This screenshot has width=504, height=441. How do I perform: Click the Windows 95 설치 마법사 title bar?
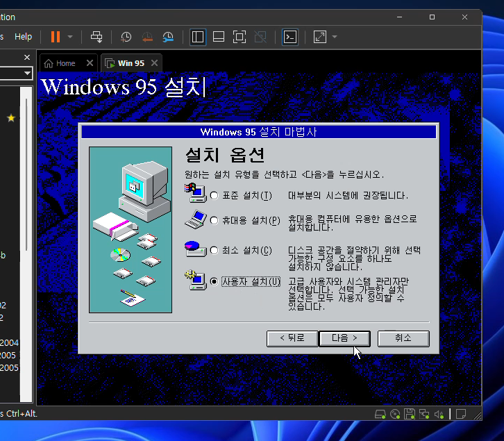pos(259,132)
